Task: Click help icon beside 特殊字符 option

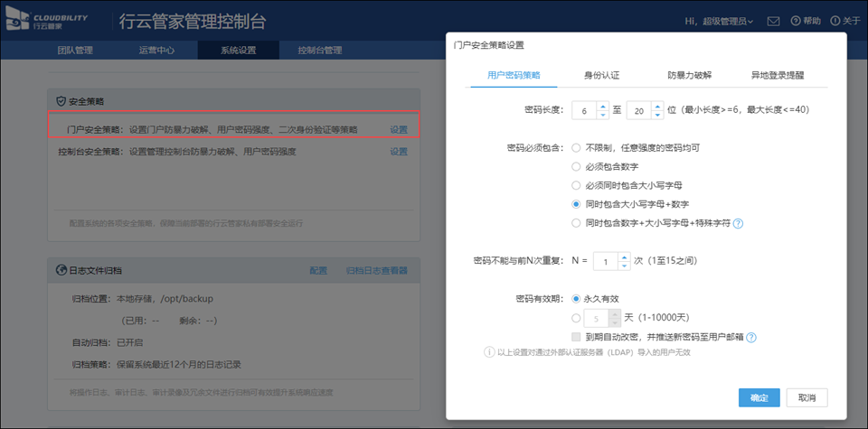Action: pos(738,223)
